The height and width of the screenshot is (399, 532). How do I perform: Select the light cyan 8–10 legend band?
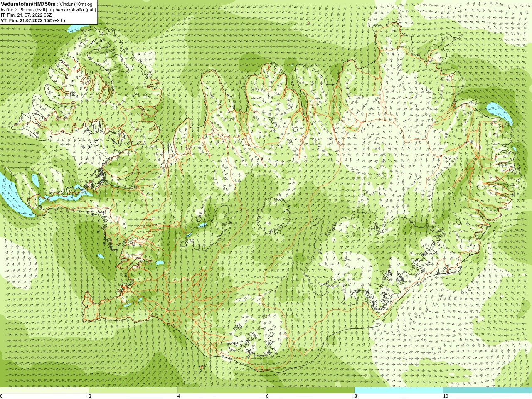pyautogui.click(x=399, y=390)
